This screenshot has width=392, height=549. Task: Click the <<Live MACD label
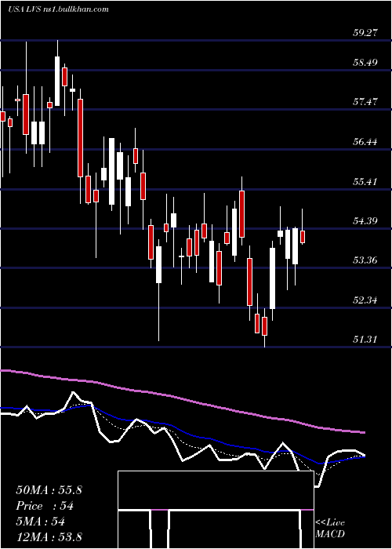[330, 529]
